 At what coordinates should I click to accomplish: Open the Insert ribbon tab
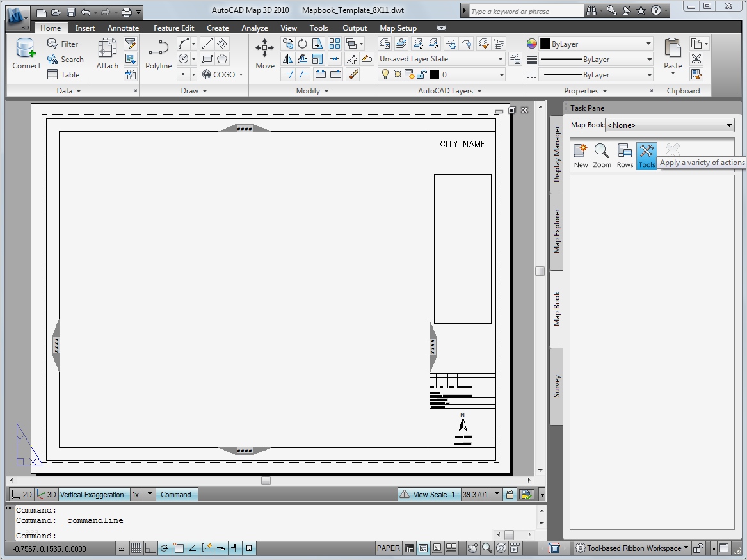coord(84,28)
